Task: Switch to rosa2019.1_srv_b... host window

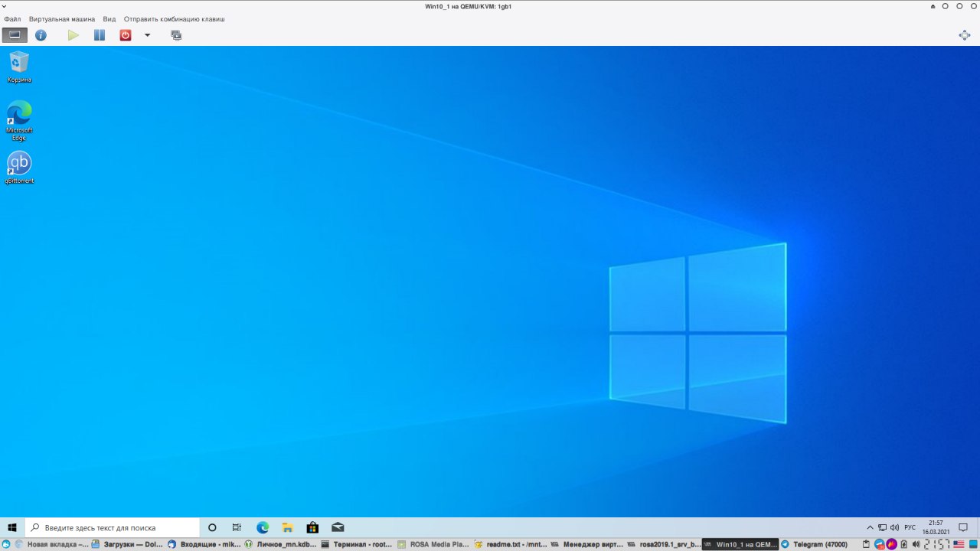Action: [x=664, y=545]
